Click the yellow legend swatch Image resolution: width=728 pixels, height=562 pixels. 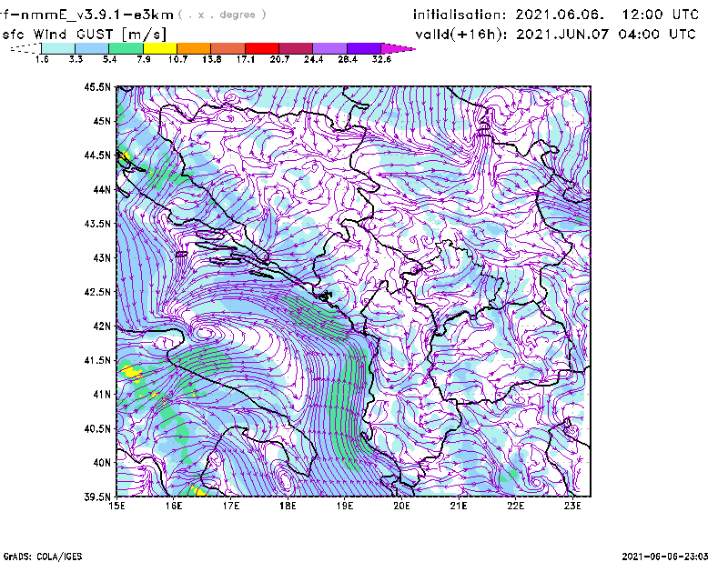click(160, 48)
